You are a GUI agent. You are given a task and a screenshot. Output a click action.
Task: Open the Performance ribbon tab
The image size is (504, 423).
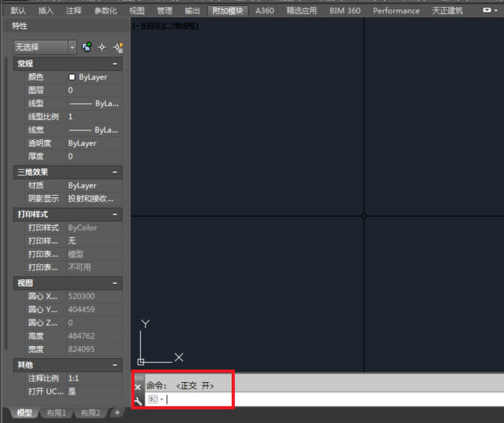tap(396, 11)
